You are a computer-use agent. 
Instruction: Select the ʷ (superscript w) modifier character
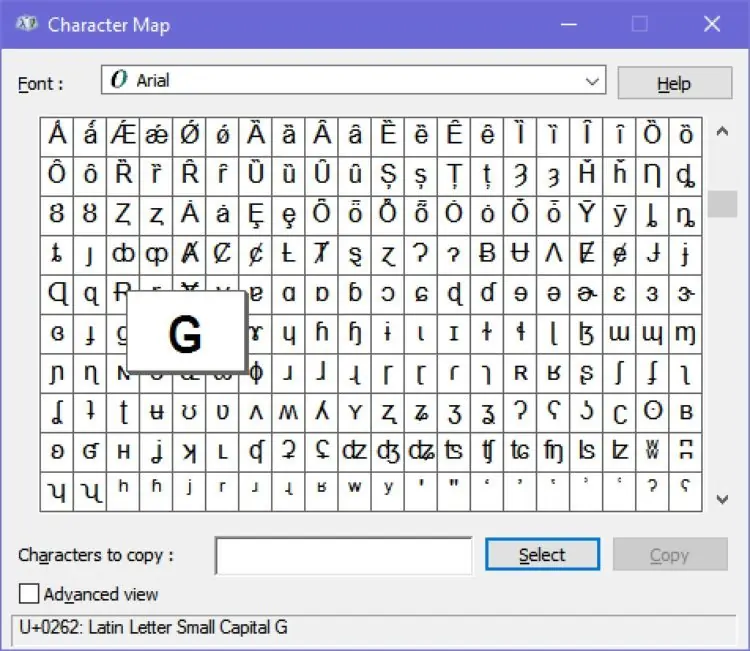tap(354, 492)
